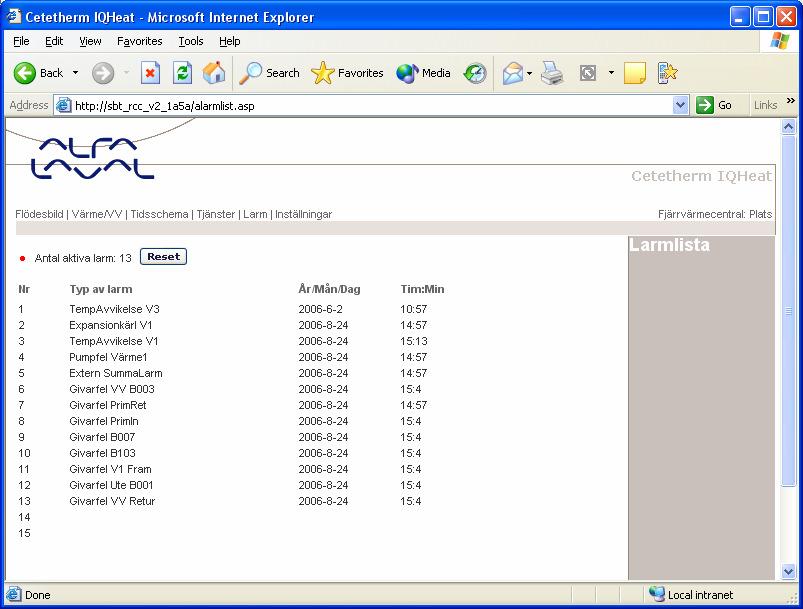The image size is (803, 609).
Task: Open the Favorites star toolbar button
Action: pos(347,73)
